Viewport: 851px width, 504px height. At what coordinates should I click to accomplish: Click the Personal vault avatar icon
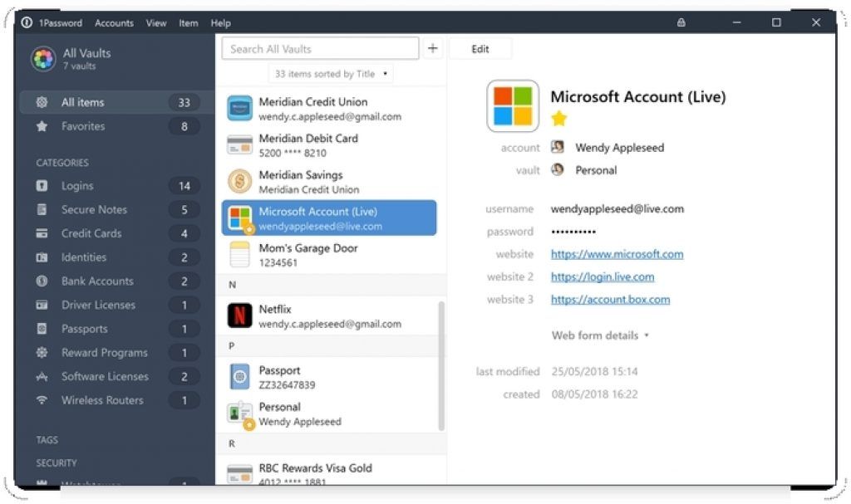pos(558,170)
